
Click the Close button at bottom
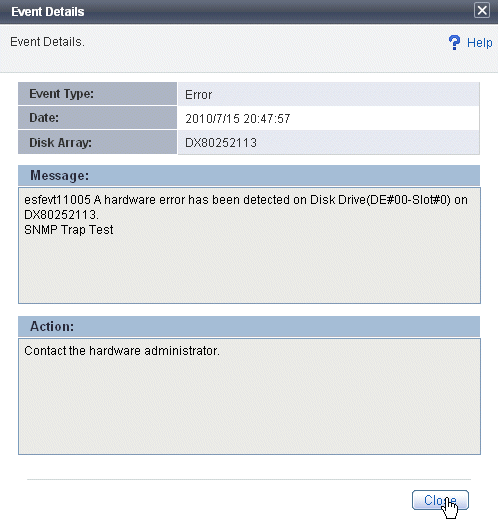[440, 500]
